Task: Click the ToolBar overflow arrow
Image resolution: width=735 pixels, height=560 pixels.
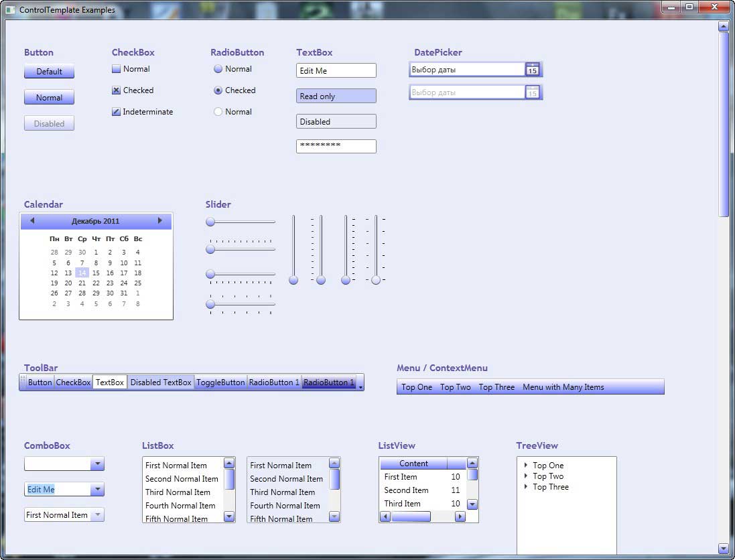Action: [360, 382]
